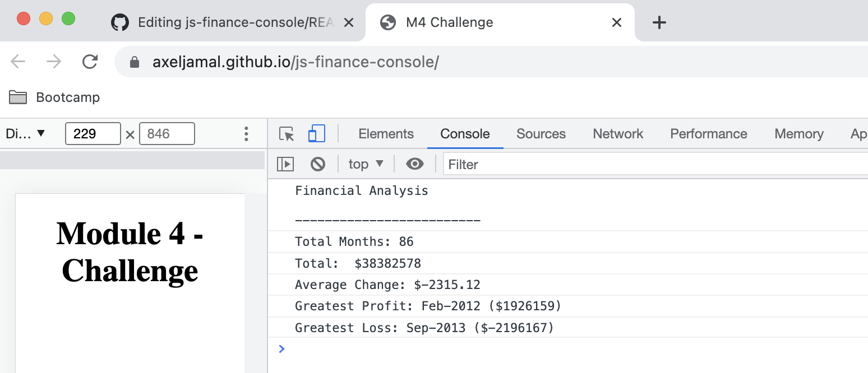868x373 pixels.
Task: Open a new browser tab
Action: (659, 22)
